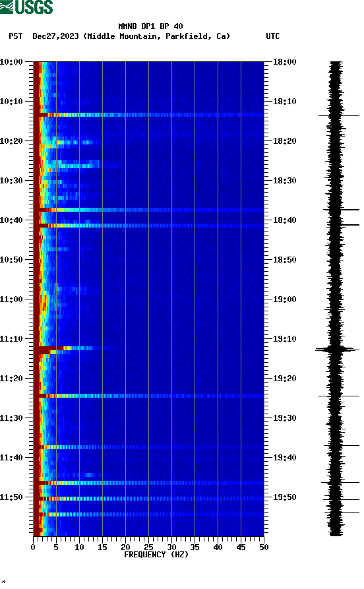Screen dimensions: 364x589
Task: Click the 'Dec27,2023' date text
Action: tap(55, 36)
